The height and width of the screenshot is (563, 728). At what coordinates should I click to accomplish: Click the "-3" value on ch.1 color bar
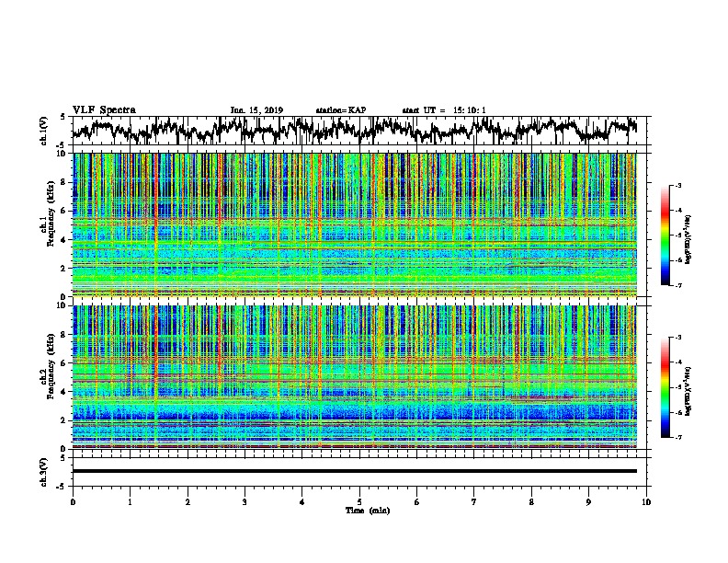click(x=677, y=185)
